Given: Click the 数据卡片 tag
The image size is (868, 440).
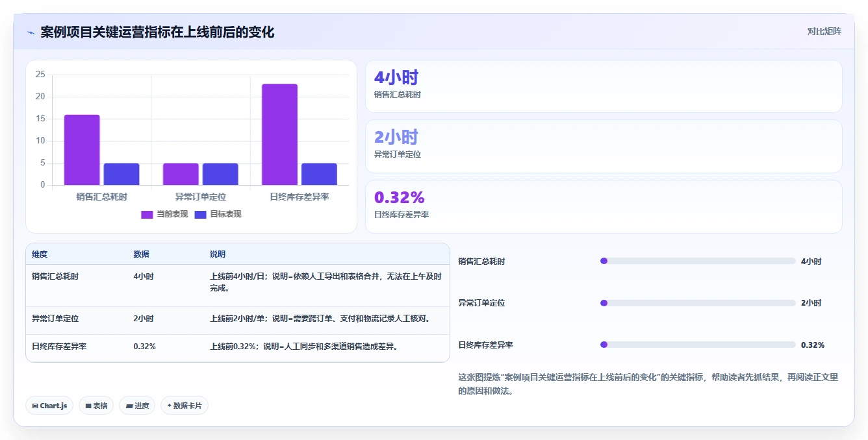Looking at the screenshot, I should coord(185,406).
